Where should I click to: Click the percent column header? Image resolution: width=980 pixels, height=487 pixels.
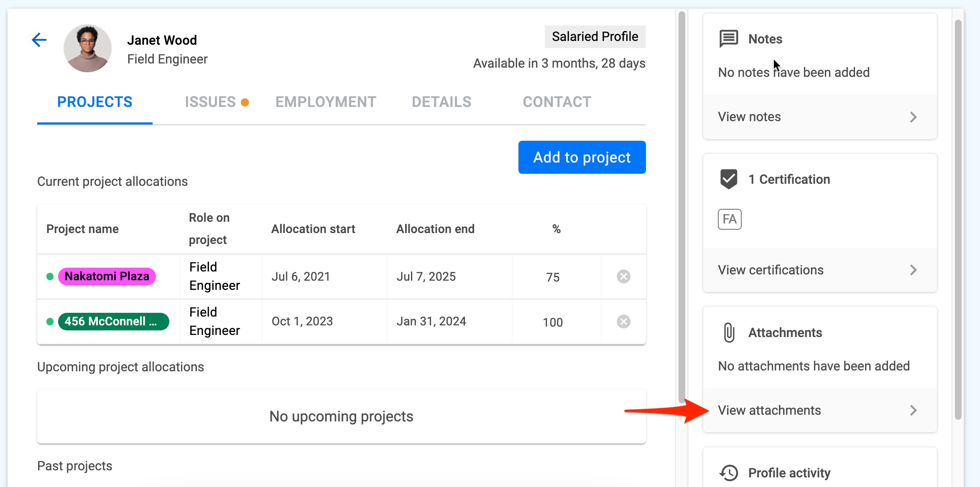coord(556,229)
